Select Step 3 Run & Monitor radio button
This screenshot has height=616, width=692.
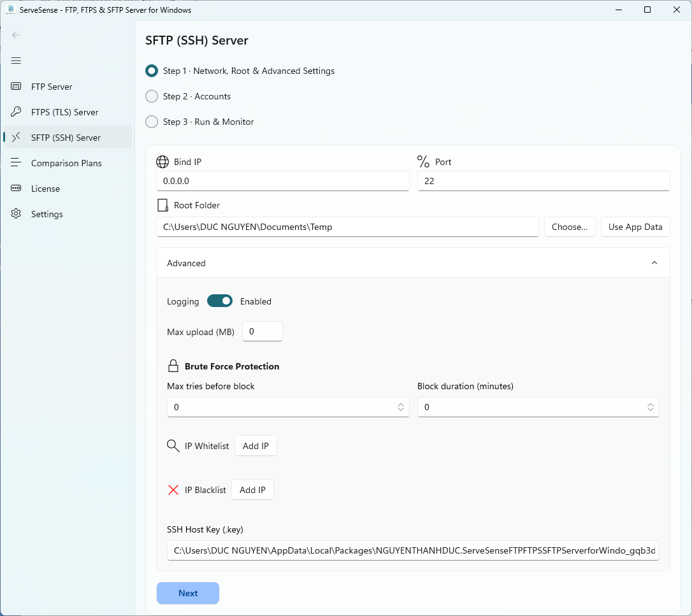tap(152, 122)
